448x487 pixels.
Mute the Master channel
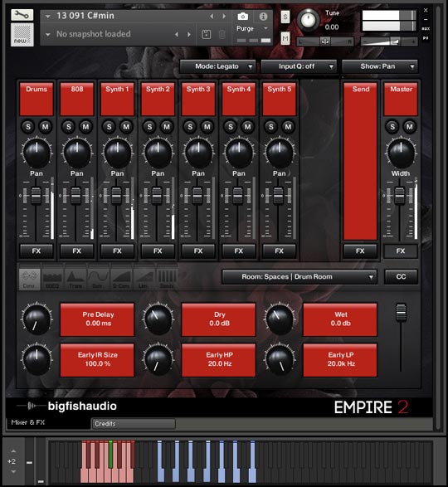tap(410, 127)
